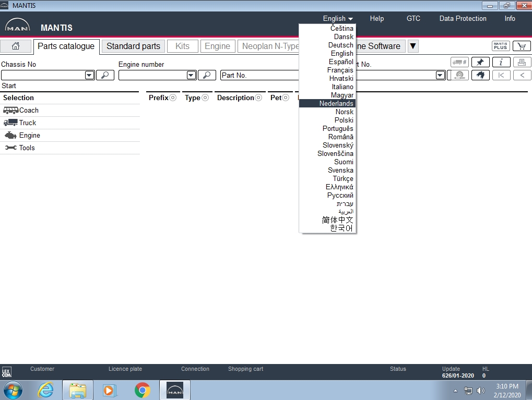This screenshot has height=400, width=532.
Task: Click the LexCom logo in status bar
Action: 6,372
